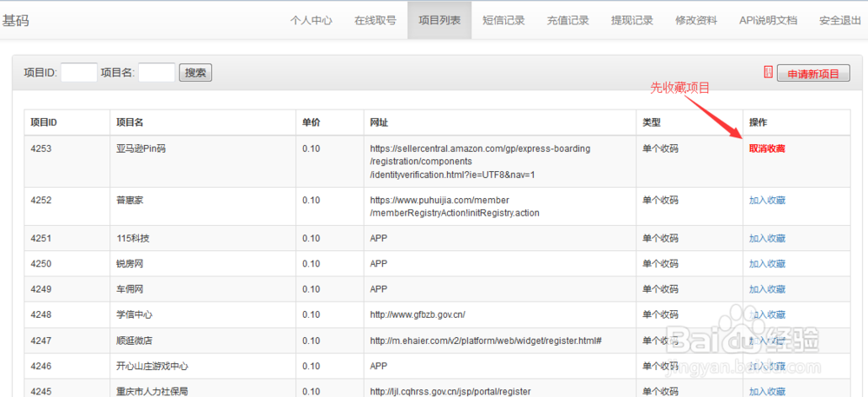868x397 pixels.
Task: Click 加入收藏 for 锐房网
Action: pyautogui.click(x=766, y=264)
